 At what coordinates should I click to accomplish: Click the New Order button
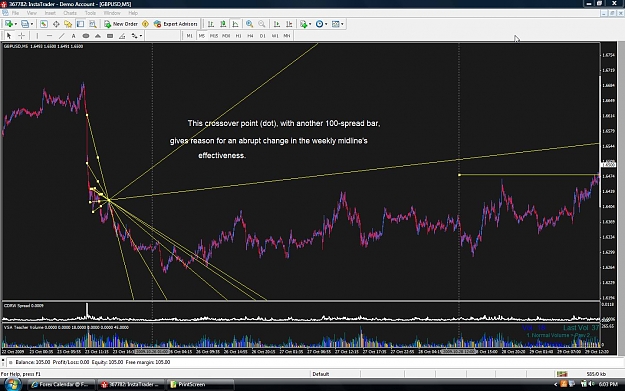(x=121, y=24)
